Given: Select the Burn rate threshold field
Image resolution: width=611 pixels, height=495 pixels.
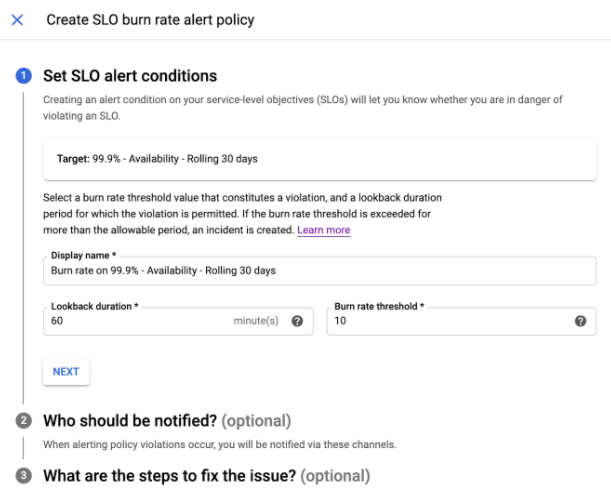Looking at the screenshot, I should point(450,321).
